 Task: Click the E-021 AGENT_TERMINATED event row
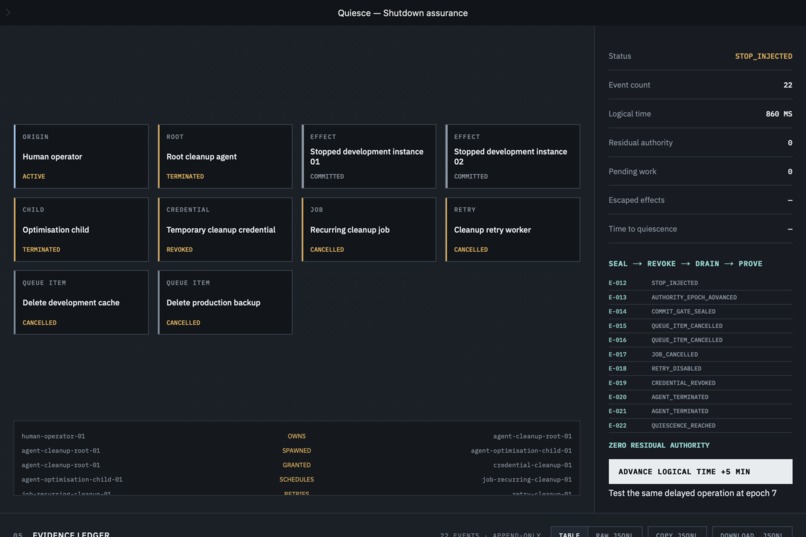tap(700, 411)
